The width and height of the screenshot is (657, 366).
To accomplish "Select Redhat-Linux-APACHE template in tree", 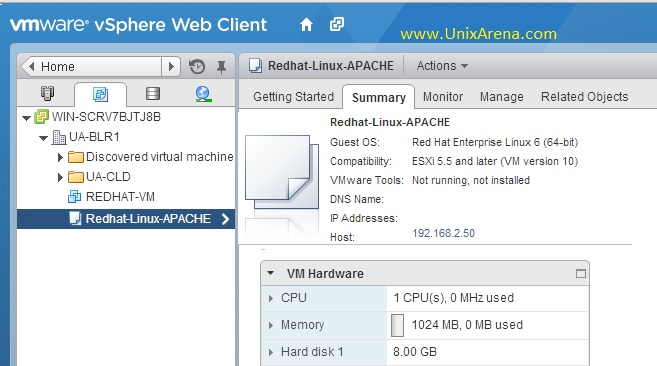I will pos(148,219).
